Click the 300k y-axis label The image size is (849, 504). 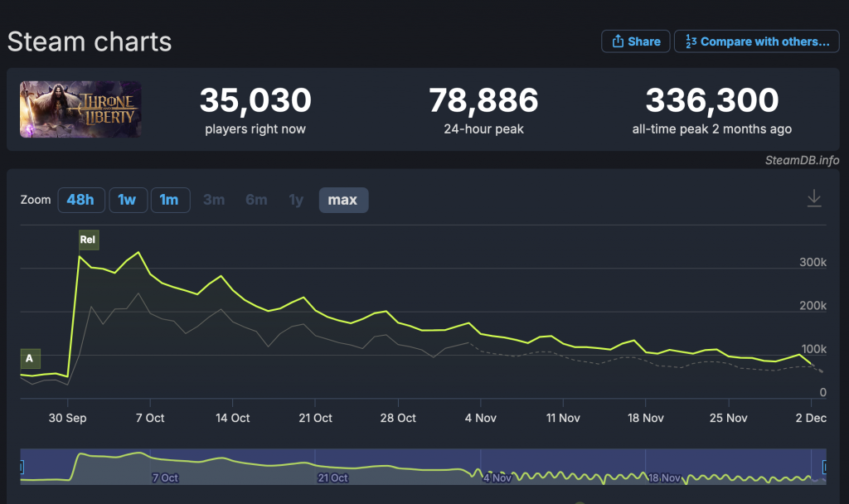click(x=813, y=263)
